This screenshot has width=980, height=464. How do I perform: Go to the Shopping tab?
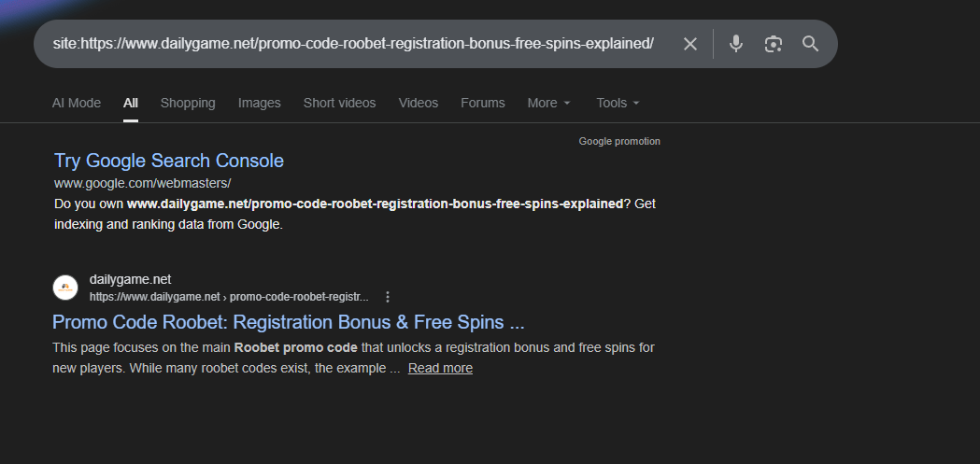coord(188,103)
